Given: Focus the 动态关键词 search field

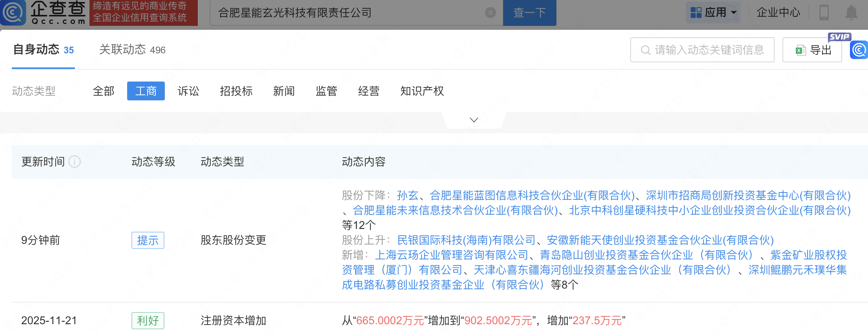Looking at the screenshot, I should tap(706, 50).
